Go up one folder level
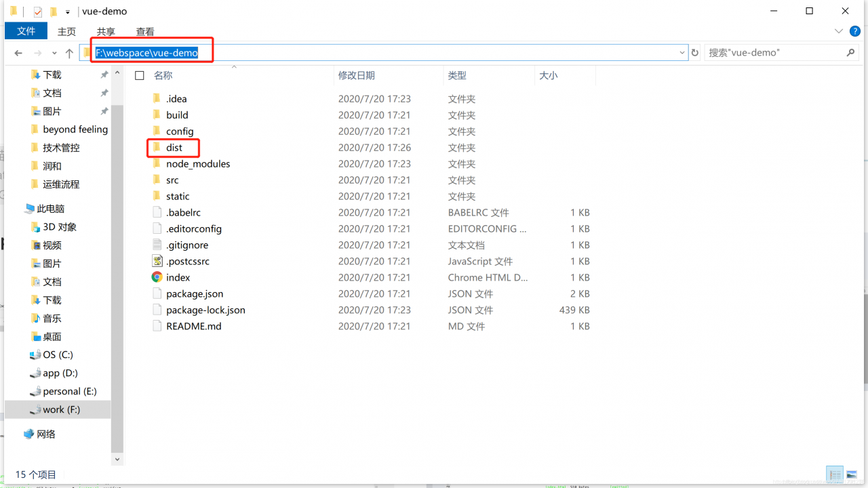The height and width of the screenshot is (488, 868). click(69, 53)
